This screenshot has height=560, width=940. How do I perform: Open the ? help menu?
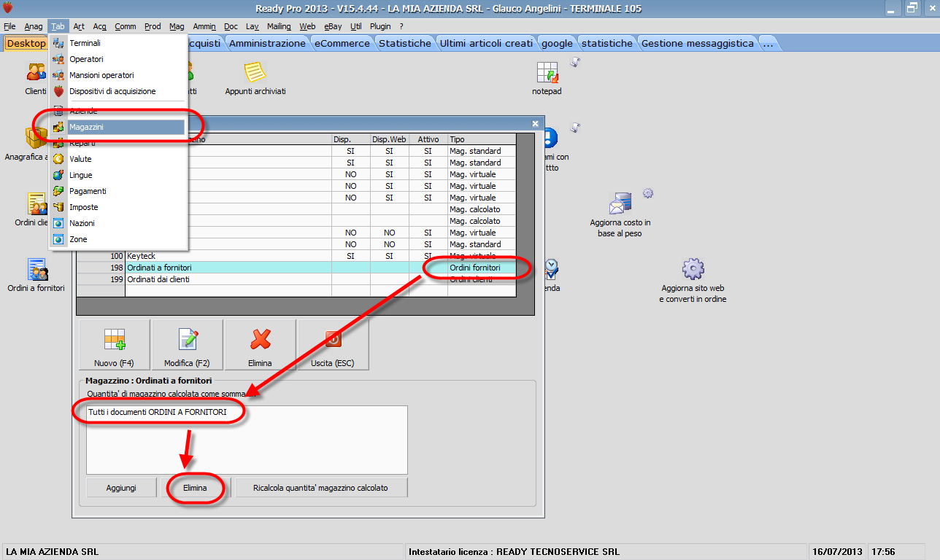point(401,26)
